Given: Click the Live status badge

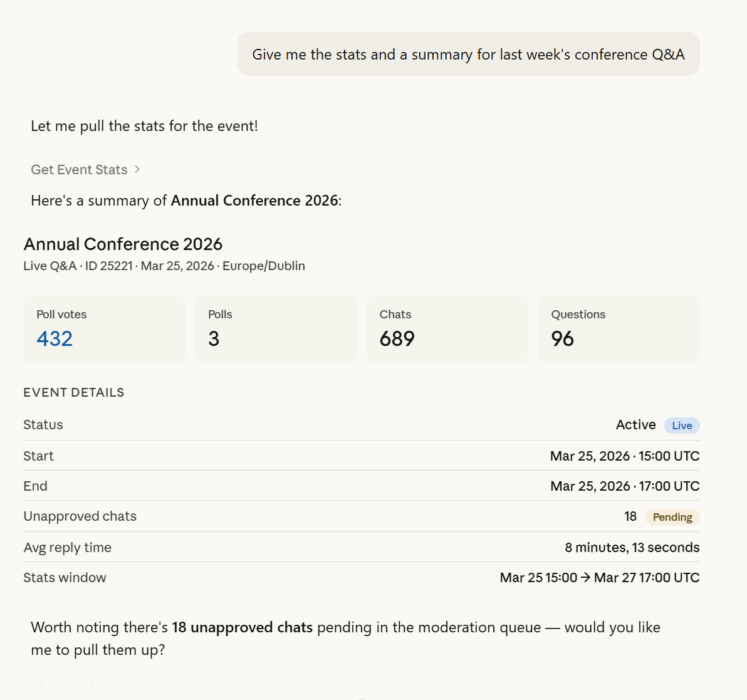Looking at the screenshot, I should point(682,426).
